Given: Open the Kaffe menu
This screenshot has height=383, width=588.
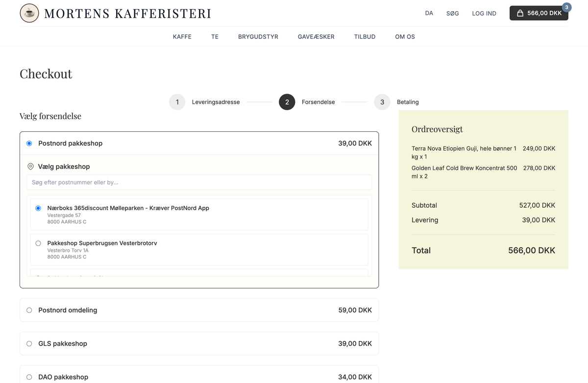Looking at the screenshot, I should point(182,37).
